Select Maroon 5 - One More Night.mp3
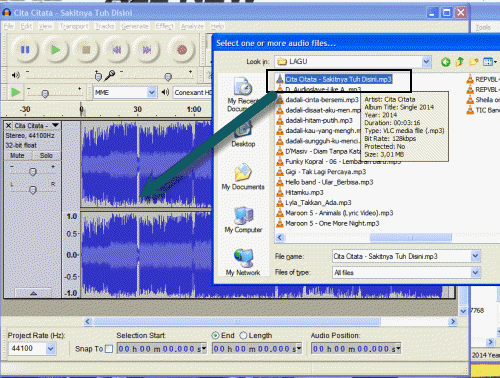Viewport: 500px width, 378px height. point(332,223)
